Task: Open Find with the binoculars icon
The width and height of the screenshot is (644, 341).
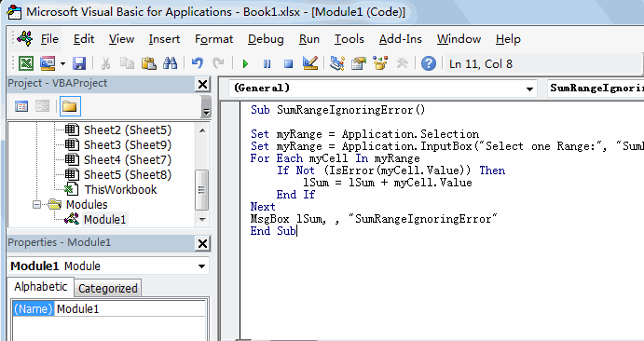Action: coord(170,63)
